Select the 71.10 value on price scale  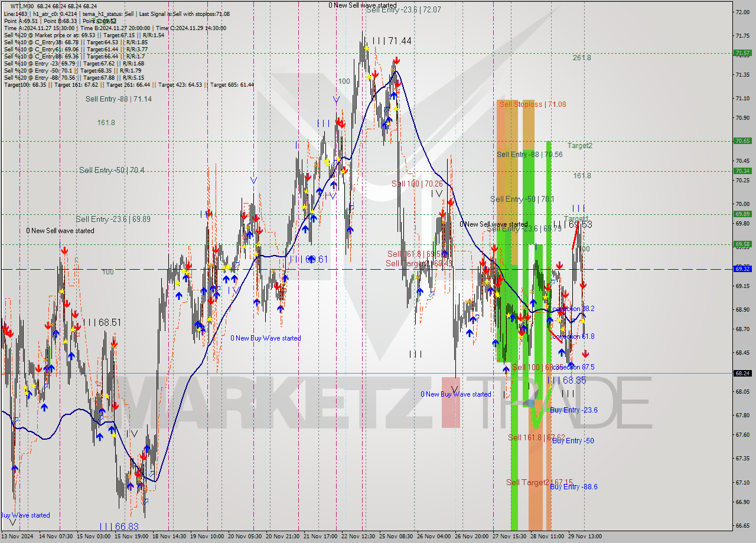click(x=742, y=99)
